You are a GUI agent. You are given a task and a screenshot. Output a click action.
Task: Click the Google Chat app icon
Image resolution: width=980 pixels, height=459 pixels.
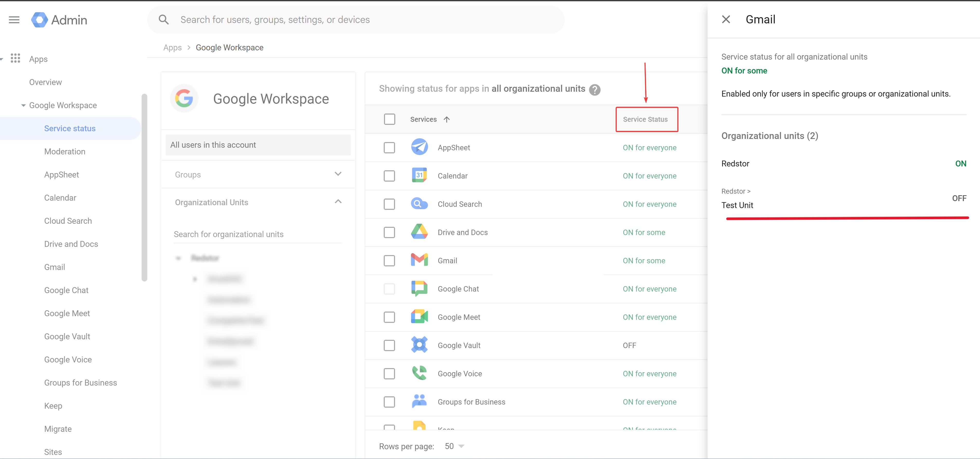pos(419,289)
